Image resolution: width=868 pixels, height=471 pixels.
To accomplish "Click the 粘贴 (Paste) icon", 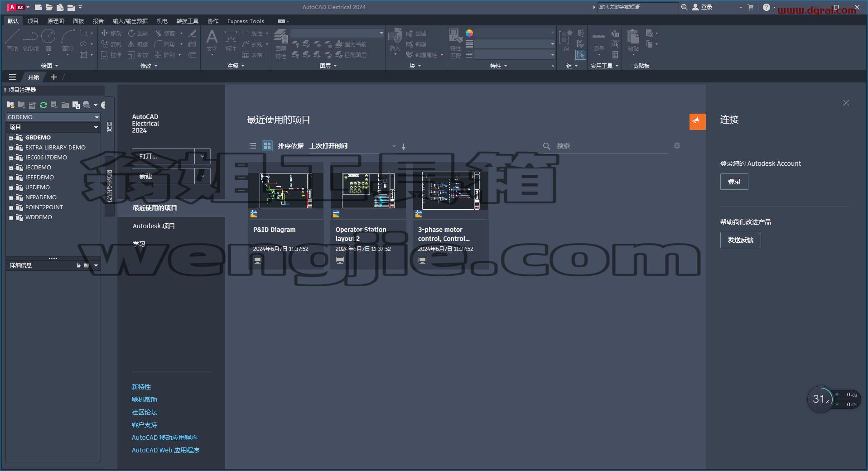I will pyautogui.click(x=633, y=40).
